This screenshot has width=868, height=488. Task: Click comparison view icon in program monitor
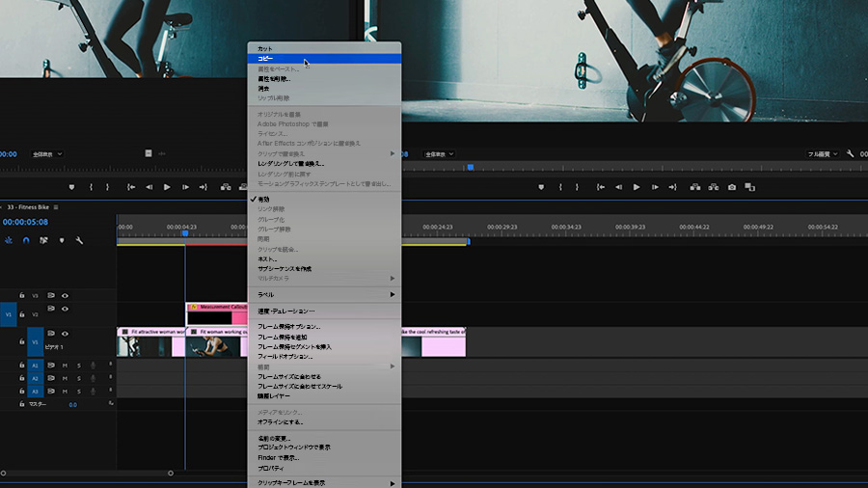click(x=749, y=187)
